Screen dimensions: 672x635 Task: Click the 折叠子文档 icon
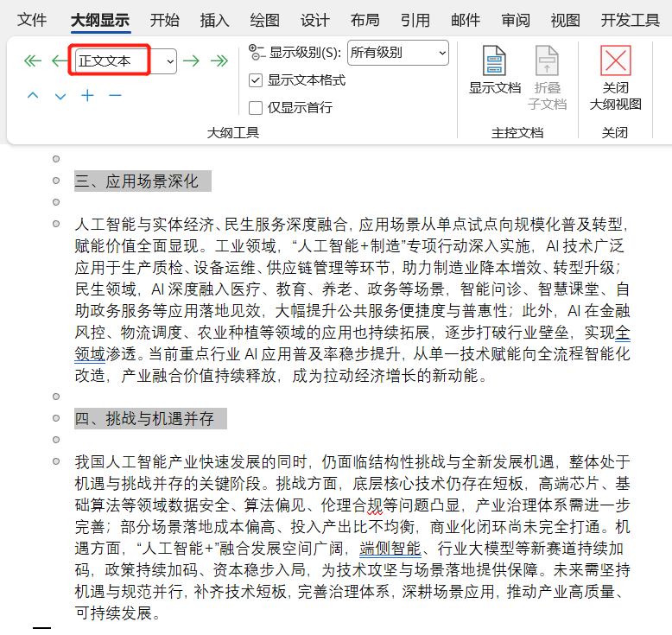547,60
